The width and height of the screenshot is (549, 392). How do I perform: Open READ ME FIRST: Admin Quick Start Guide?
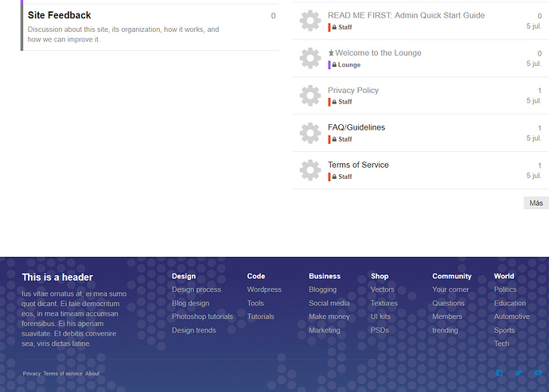[406, 15]
